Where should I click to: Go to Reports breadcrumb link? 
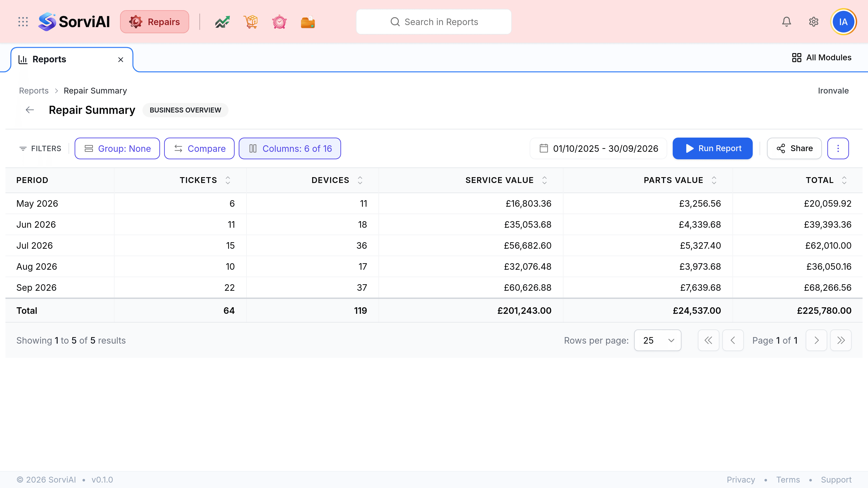34,91
